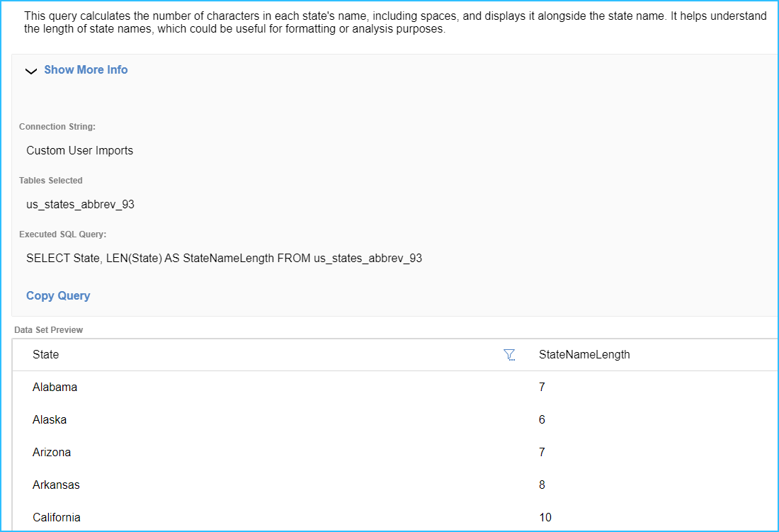This screenshot has height=532, width=779.
Task: Click the Tables Selected label
Action: (51, 181)
